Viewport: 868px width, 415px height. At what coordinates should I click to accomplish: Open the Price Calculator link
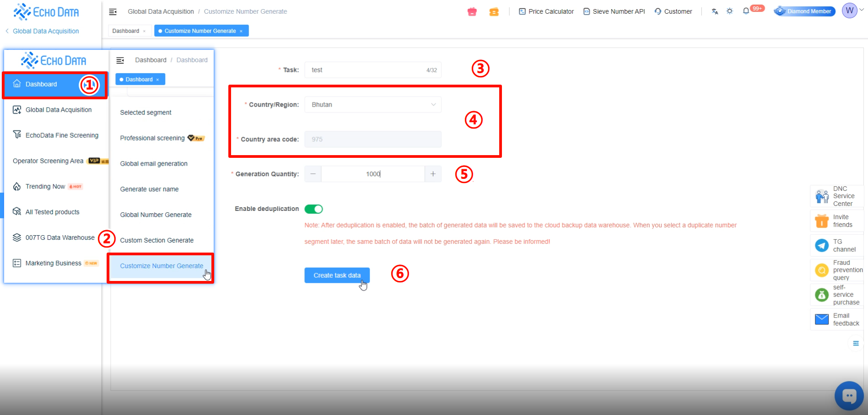click(546, 11)
